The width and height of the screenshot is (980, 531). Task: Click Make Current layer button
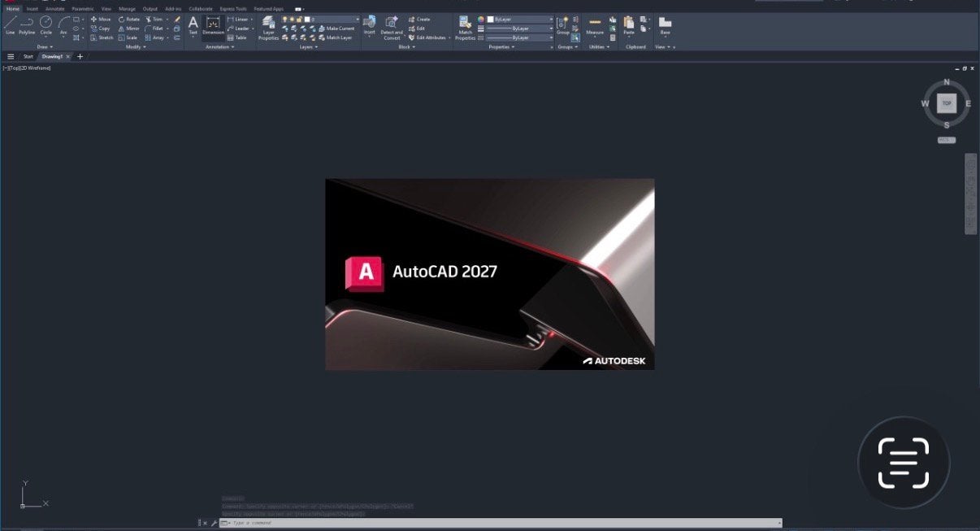[x=336, y=28]
